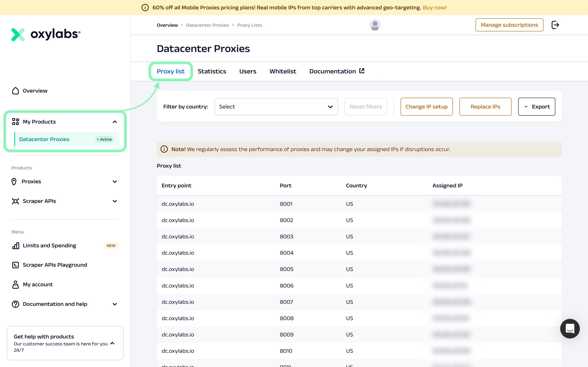Switch to the Whitelist tab
The width and height of the screenshot is (588, 367).
pyautogui.click(x=283, y=71)
